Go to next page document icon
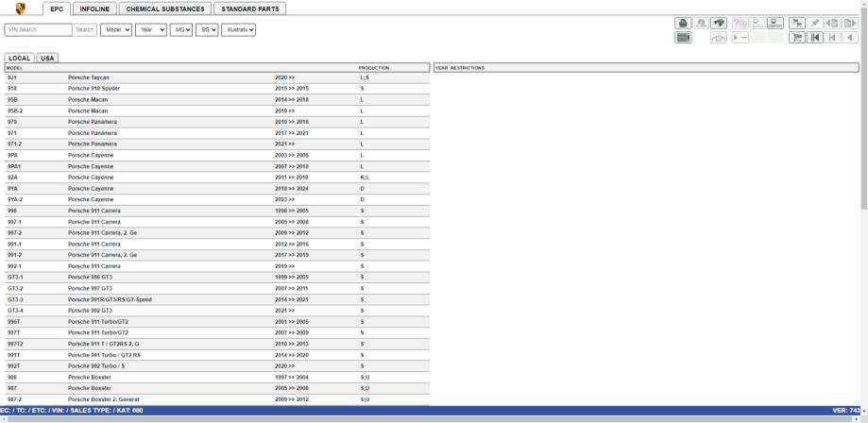Screen dimensions: 868x423 tap(850, 23)
